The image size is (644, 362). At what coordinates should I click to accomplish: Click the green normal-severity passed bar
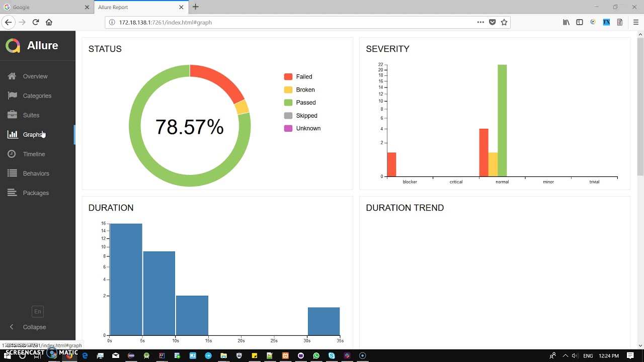[x=502, y=121]
